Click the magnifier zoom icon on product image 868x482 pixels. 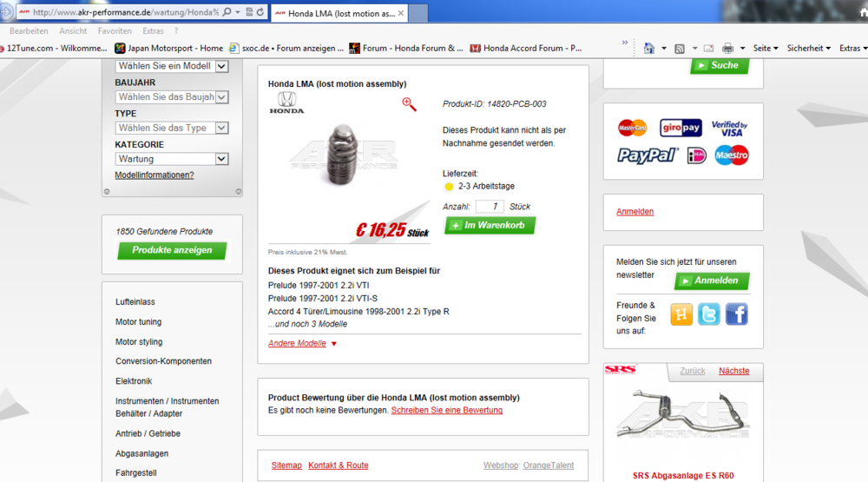409,104
